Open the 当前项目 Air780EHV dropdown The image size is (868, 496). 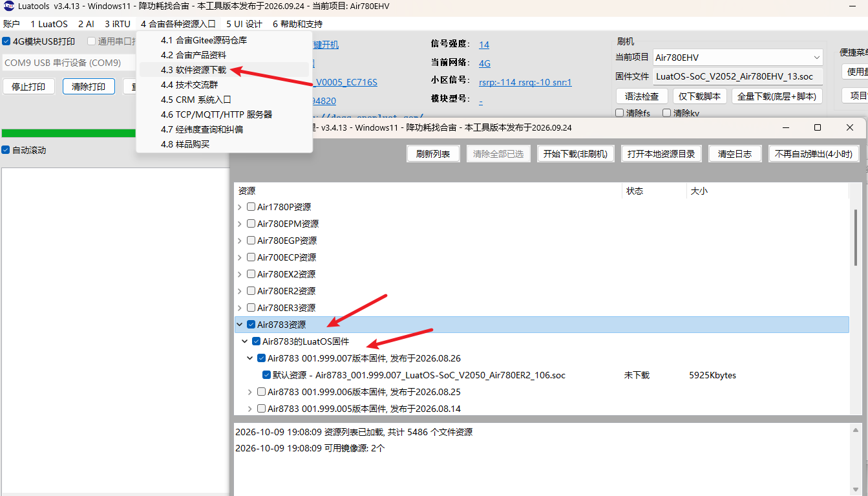point(738,58)
